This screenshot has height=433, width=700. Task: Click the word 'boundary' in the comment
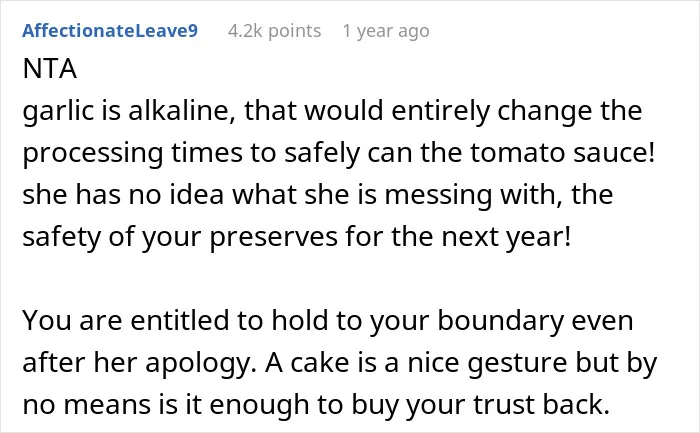point(500,321)
